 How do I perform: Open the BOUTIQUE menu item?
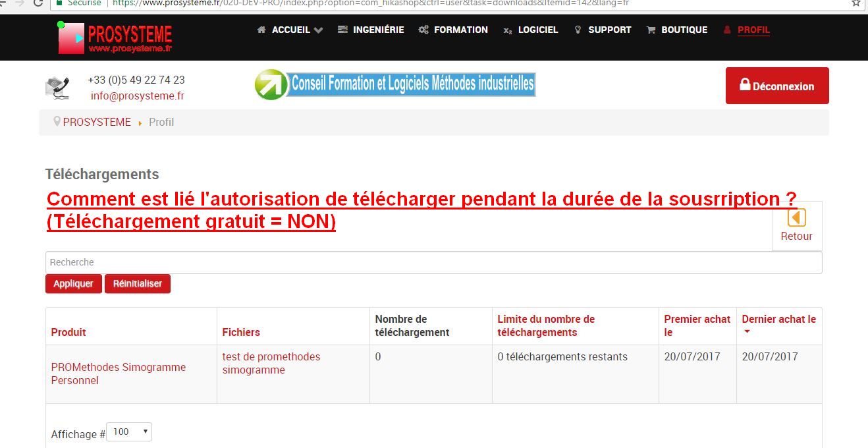click(684, 30)
